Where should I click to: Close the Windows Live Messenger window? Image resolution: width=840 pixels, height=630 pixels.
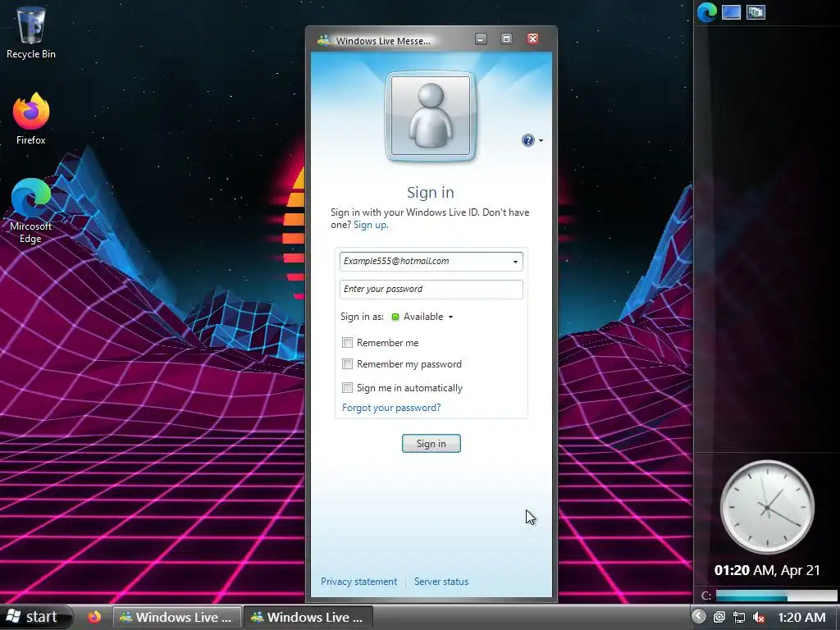[x=532, y=39]
